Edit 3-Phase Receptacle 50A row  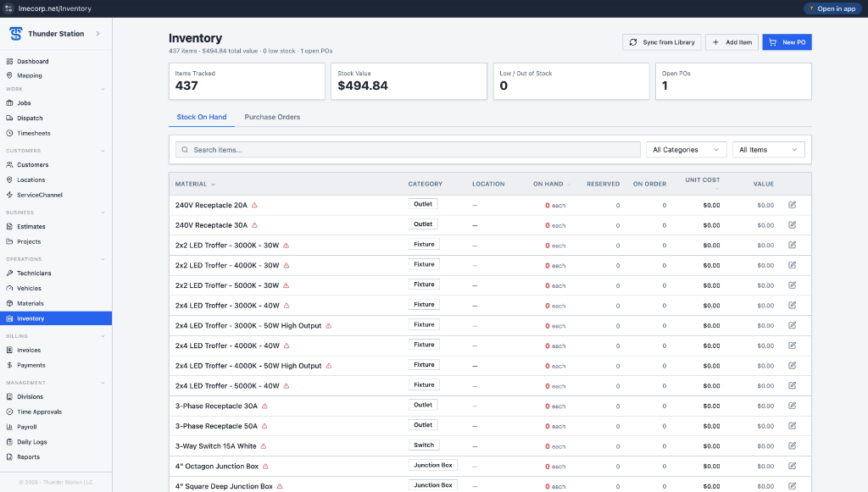pos(793,426)
